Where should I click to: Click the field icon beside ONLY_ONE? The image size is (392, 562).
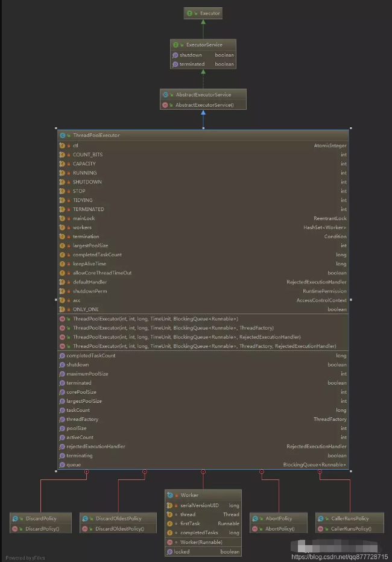62,309
